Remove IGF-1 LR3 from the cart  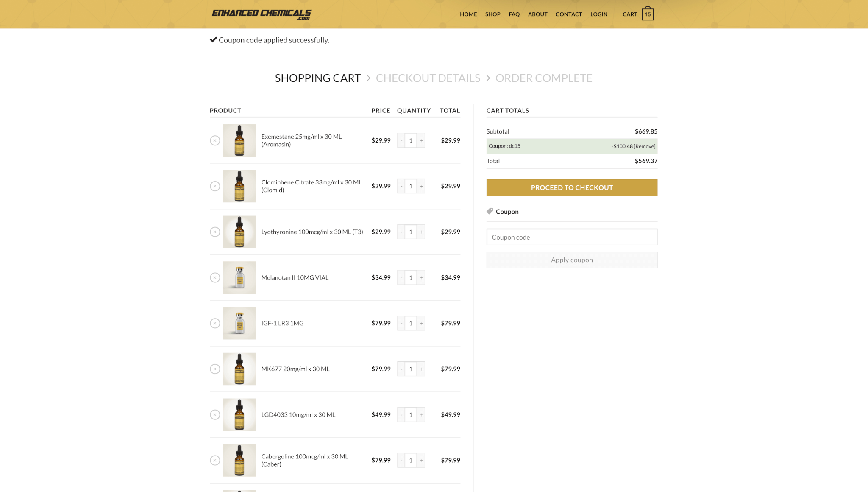215,323
